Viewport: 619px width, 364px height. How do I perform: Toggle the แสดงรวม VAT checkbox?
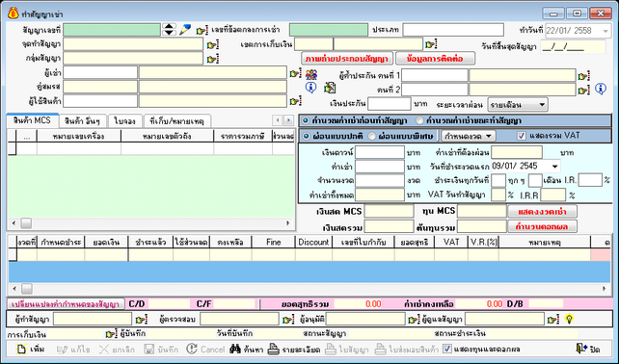point(522,136)
